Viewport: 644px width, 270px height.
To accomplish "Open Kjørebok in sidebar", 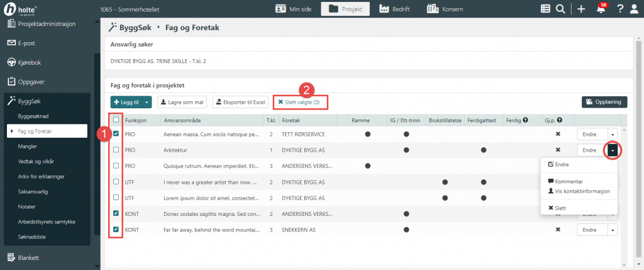I will pos(25,62).
